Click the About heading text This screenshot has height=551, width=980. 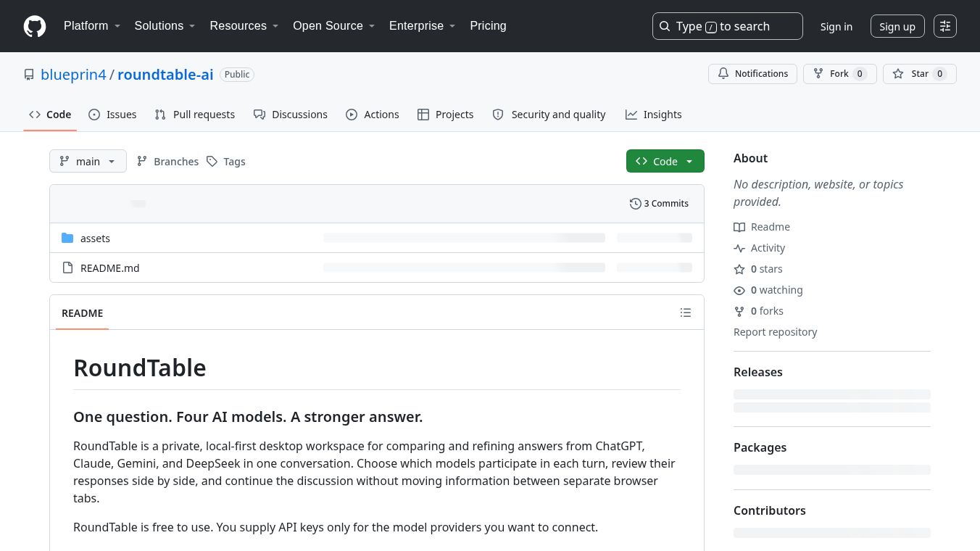(750, 158)
